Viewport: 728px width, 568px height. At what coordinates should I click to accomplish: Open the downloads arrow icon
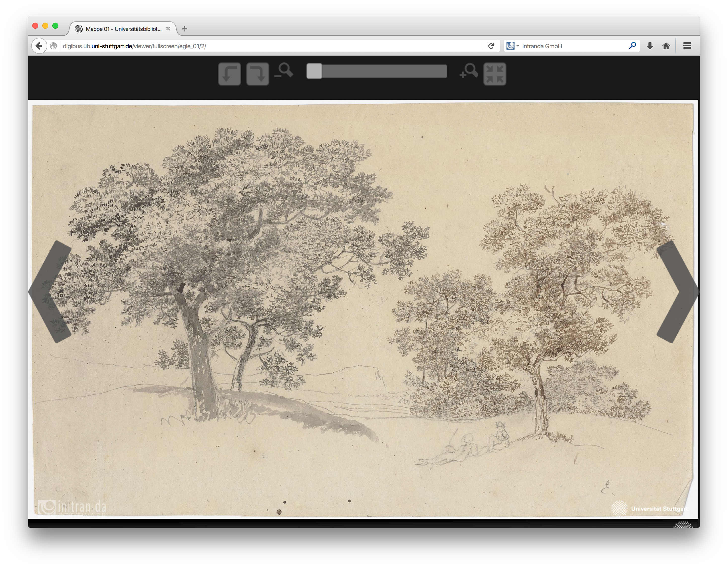[x=650, y=46]
